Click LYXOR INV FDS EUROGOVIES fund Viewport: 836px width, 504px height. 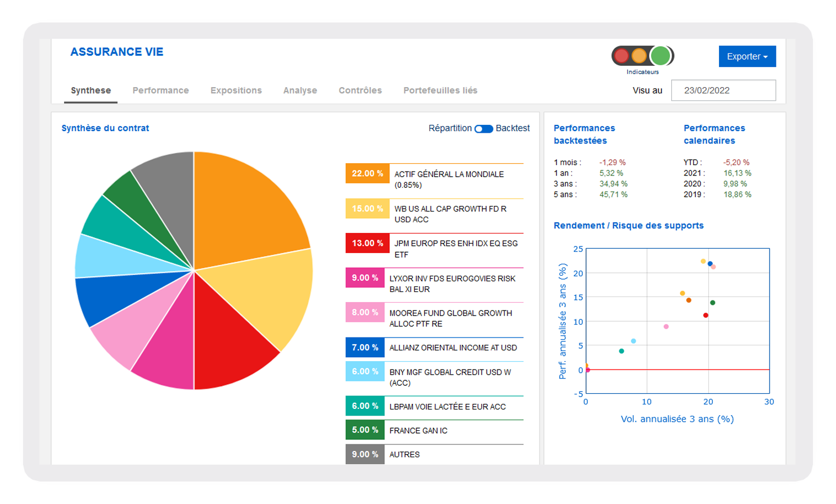(452, 283)
